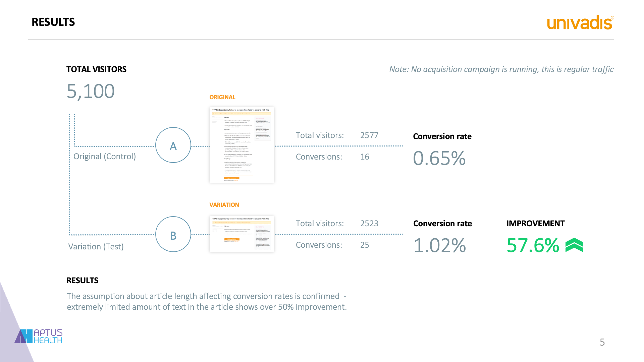Click the slide page number 5
The width and height of the screenshot is (644, 362).
(602, 342)
